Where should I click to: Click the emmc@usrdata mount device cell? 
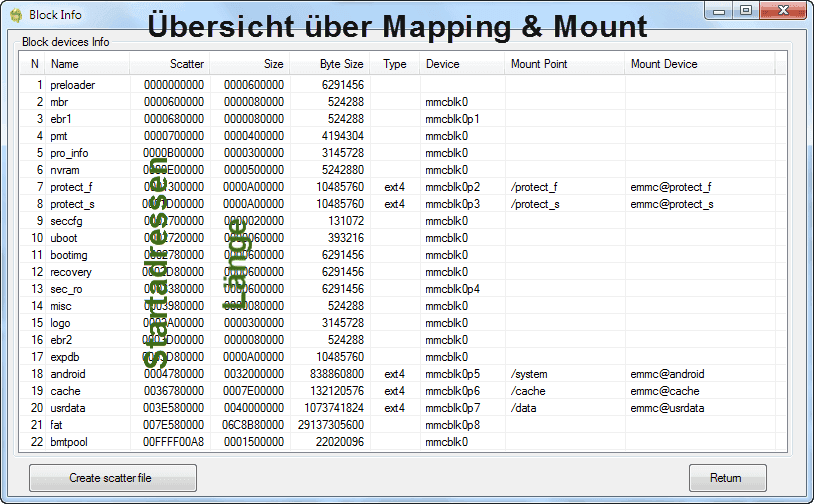(x=667, y=408)
